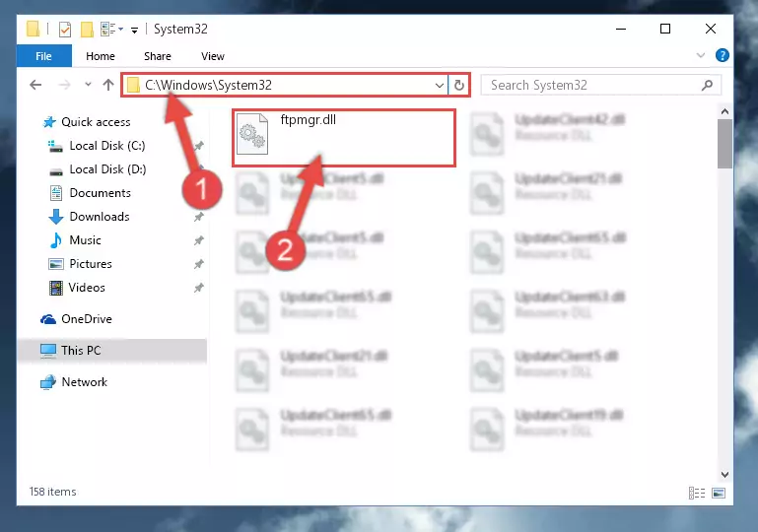Go up one folder level arrow

tap(108, 85)
